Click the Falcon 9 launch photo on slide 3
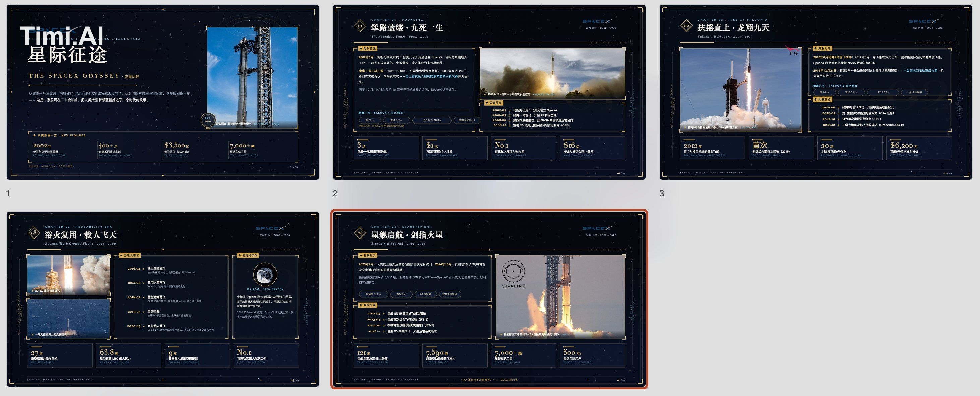980x396 pixels. click(741, 90)
